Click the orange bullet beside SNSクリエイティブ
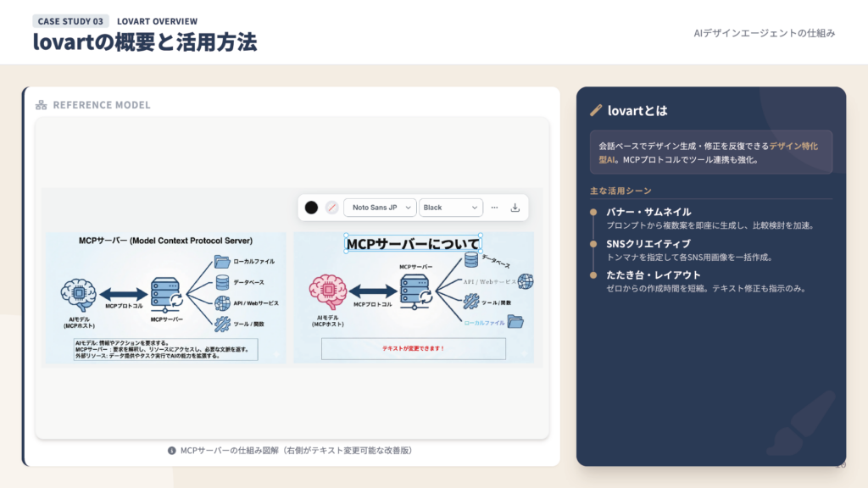This screenshot has height=488, width=868. [x=593, y=243]
